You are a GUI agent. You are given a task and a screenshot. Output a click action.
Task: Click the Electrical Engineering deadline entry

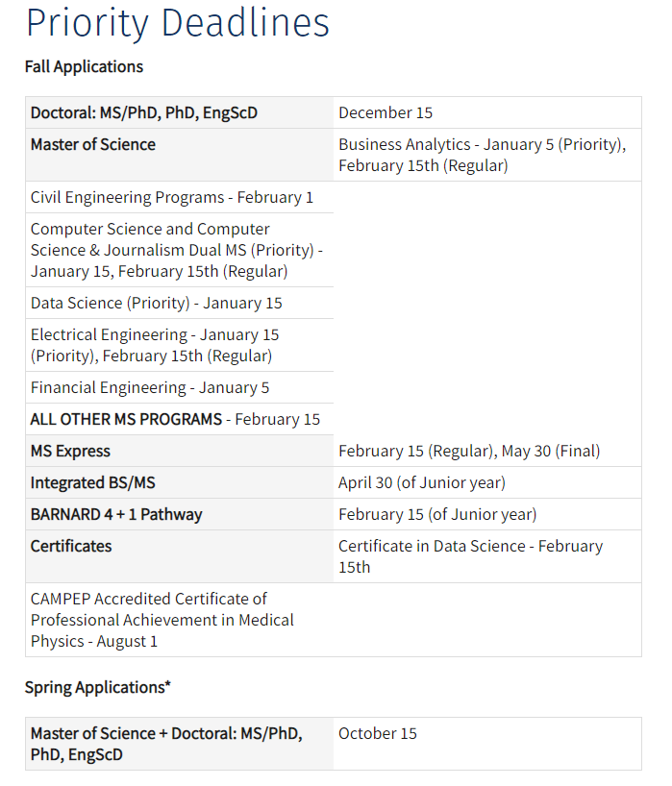point(155,345)
